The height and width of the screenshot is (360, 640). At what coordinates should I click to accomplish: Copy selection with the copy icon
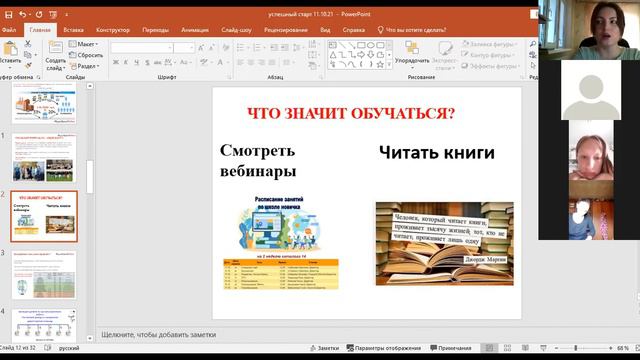click(x=28, y=54)
